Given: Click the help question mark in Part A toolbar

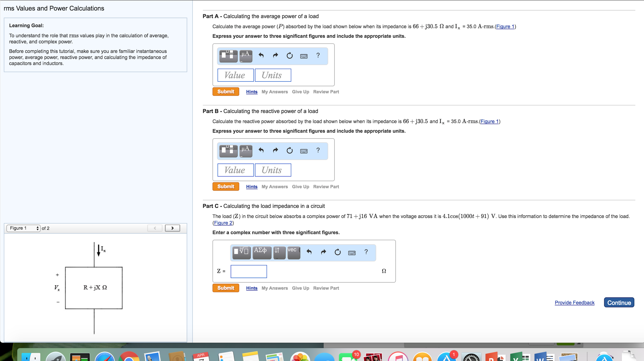Looking at the screenshot, I should 318,56.
